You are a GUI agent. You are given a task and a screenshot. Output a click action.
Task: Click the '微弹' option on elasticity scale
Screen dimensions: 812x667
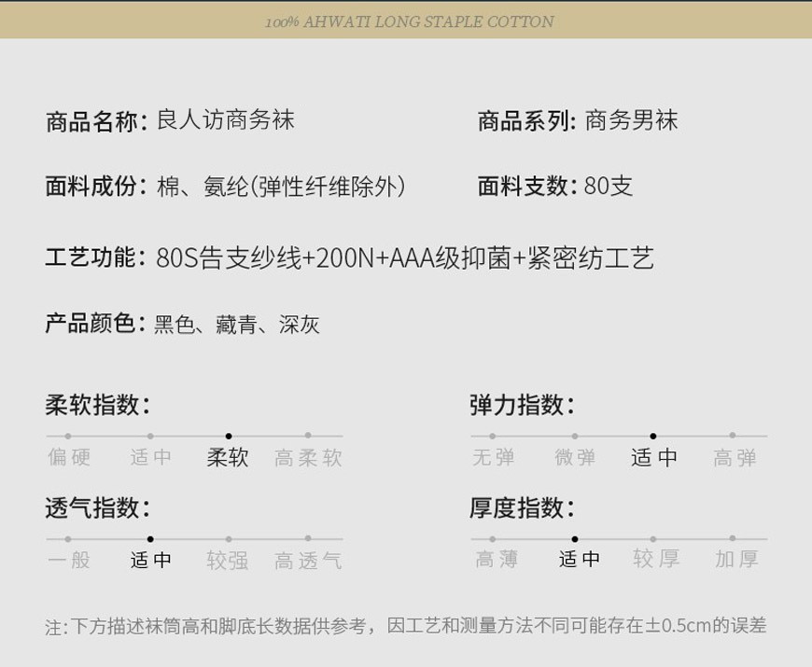(x=575, y=457)
